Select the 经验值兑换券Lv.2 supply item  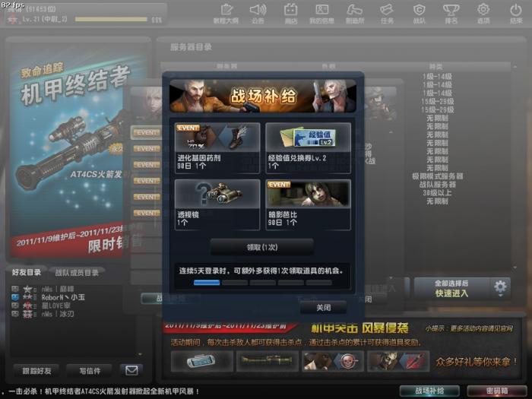[308, 147]
